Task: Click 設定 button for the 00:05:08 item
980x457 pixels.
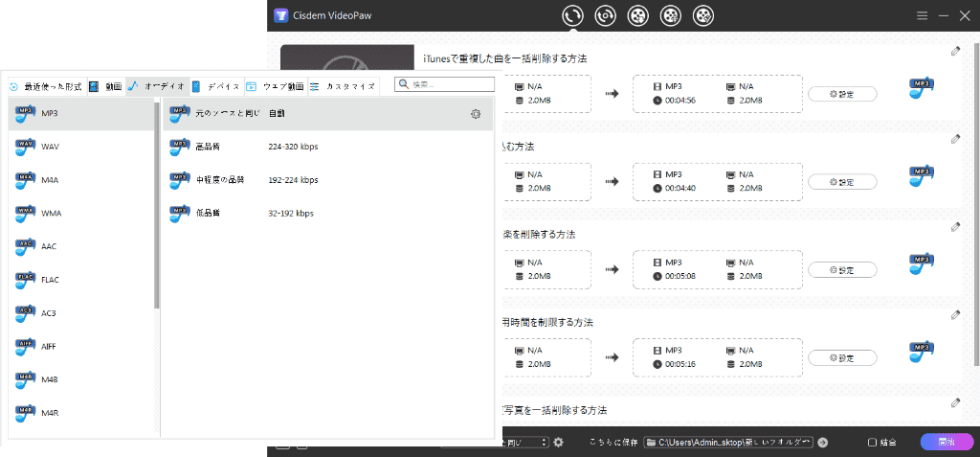Action: click(x=842, y=270)
